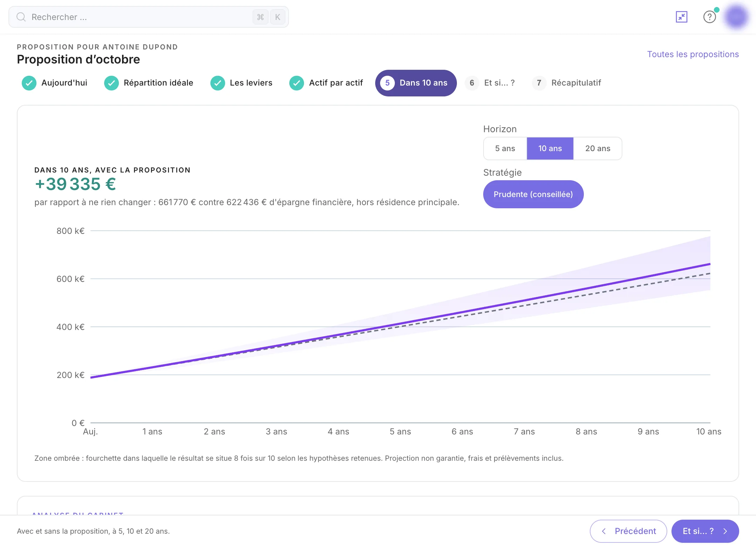The width and height of the screenshot is (756, 547).
Task: Click the 600 k€ axis label
Action: click(x=70, y=279)
